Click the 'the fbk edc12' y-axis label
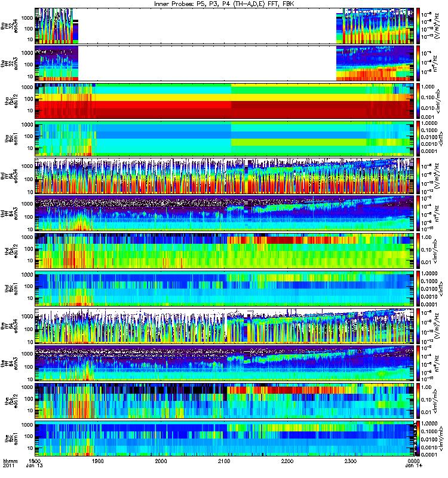The image size is (448, 478). (x=11, y=400)
